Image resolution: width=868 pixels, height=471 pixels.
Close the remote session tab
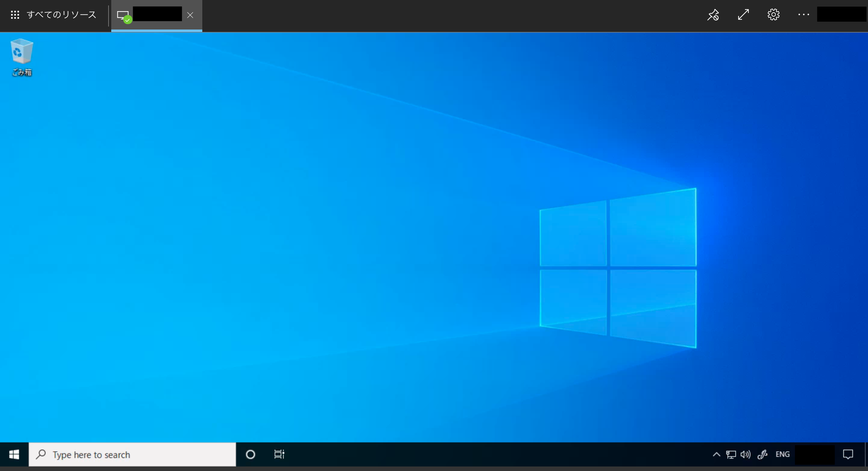point(190,15)
